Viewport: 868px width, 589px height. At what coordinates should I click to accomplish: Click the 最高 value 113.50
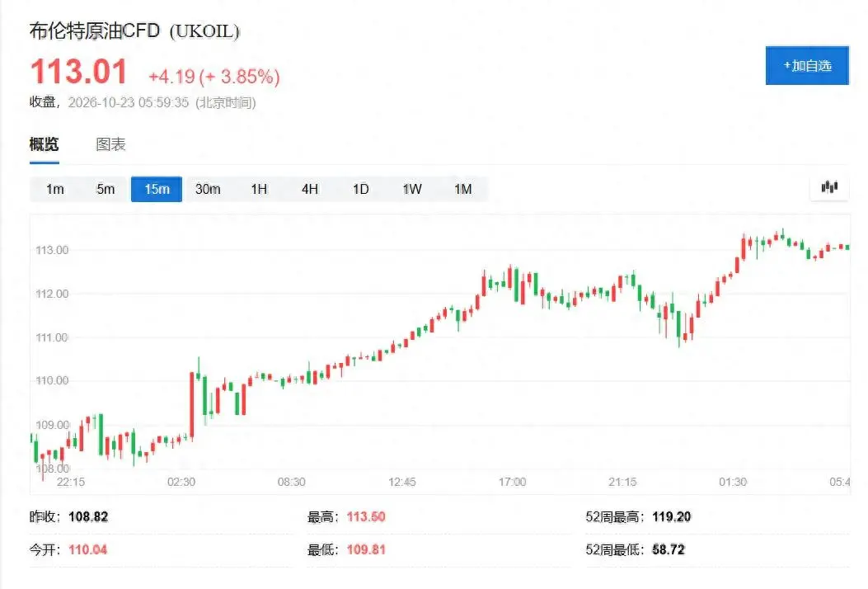(x=366, y=517)
